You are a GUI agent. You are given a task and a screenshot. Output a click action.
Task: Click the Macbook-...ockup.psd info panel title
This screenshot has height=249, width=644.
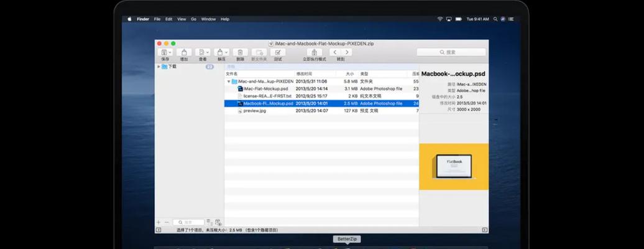pyautogui.click(x=453, y=74)
